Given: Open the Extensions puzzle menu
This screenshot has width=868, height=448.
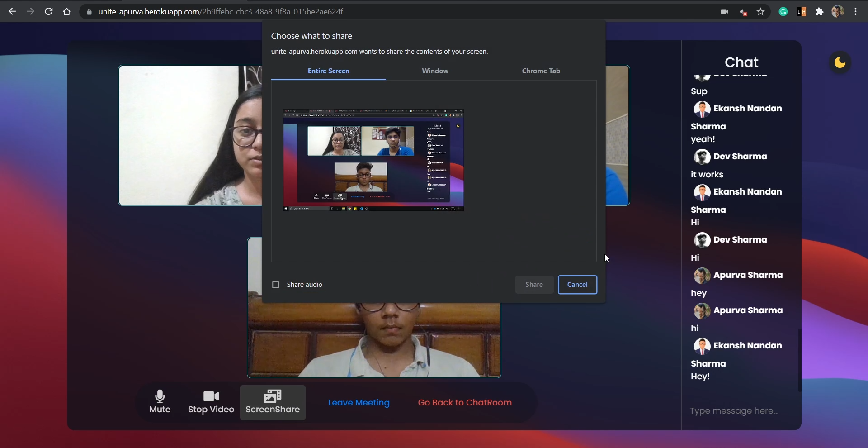Looking at the screenshot, I should click(x=819, y=12).
